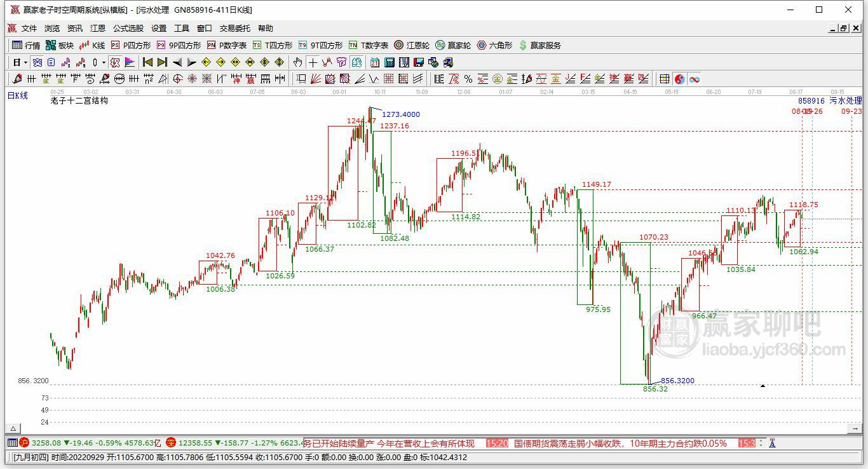Click the 1070.23 box price label
This screenshot has height=469, width=868.
coord(654,237)
